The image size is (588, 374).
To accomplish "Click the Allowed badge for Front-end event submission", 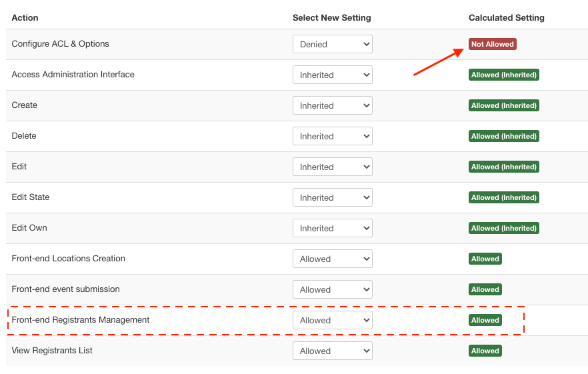I will (x=485, y=289).
